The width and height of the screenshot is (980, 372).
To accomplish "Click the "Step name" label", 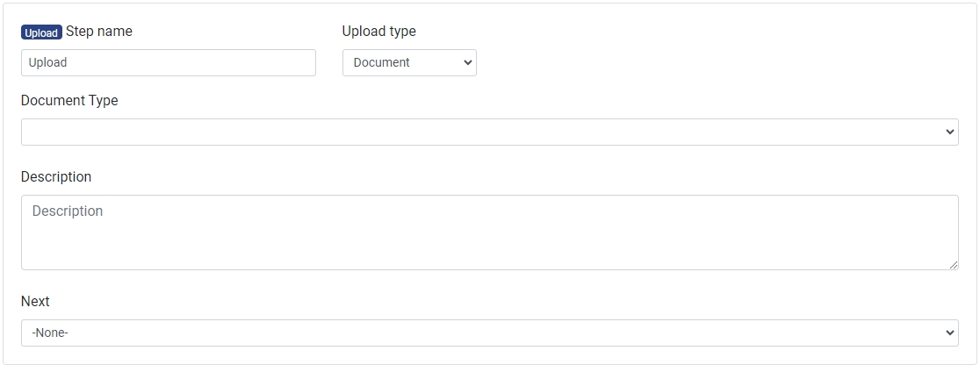I will coord(99,32).
